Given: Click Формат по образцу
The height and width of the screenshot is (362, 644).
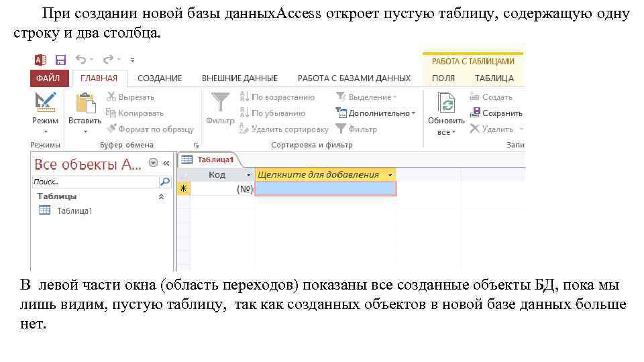Looking at the screenshot, I should pyautogui.click(x=150, y=129).
